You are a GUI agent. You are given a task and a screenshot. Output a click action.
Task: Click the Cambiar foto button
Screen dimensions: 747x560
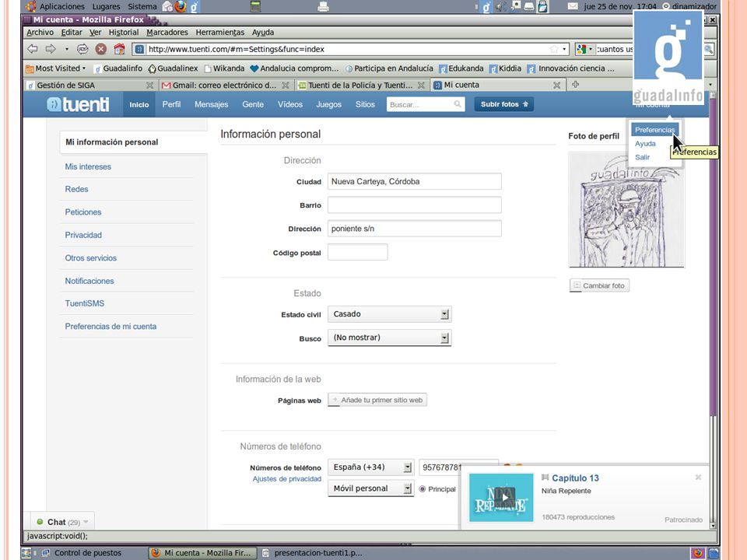(599, 285)
